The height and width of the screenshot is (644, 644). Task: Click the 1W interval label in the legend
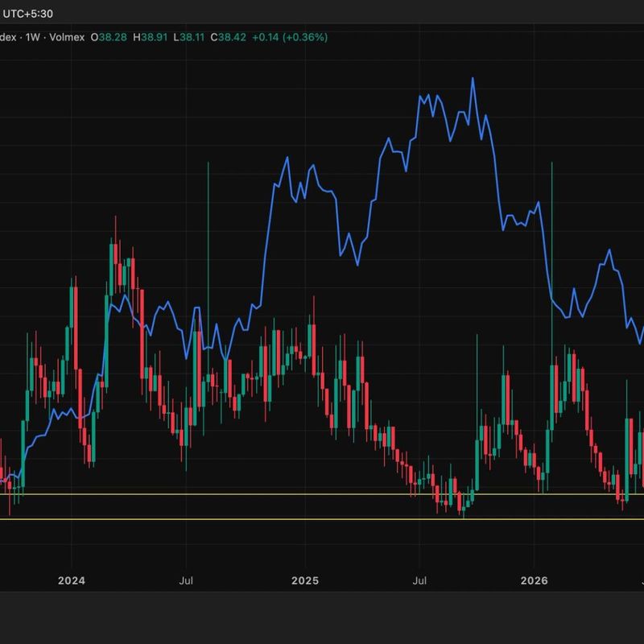pos(32,37)
